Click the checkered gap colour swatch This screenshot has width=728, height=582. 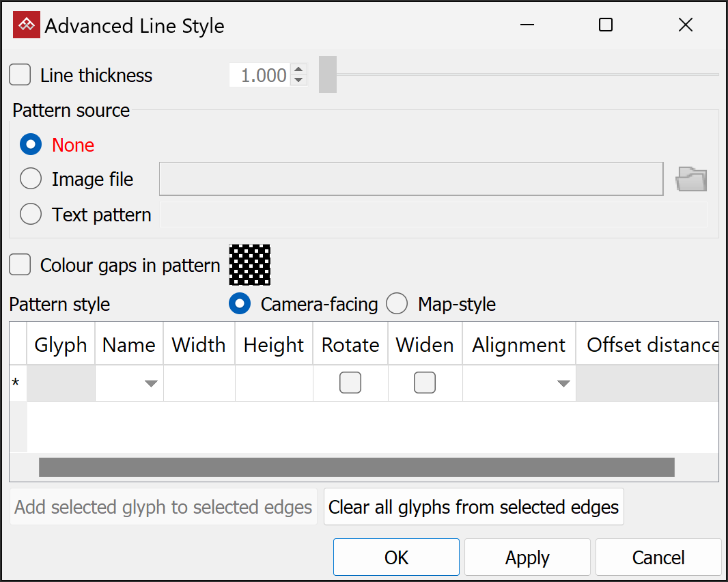coord(249,265)
